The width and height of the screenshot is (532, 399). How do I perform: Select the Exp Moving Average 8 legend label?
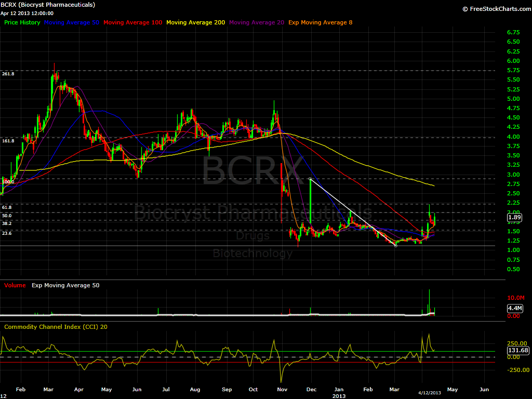click(x=320, y=22)
